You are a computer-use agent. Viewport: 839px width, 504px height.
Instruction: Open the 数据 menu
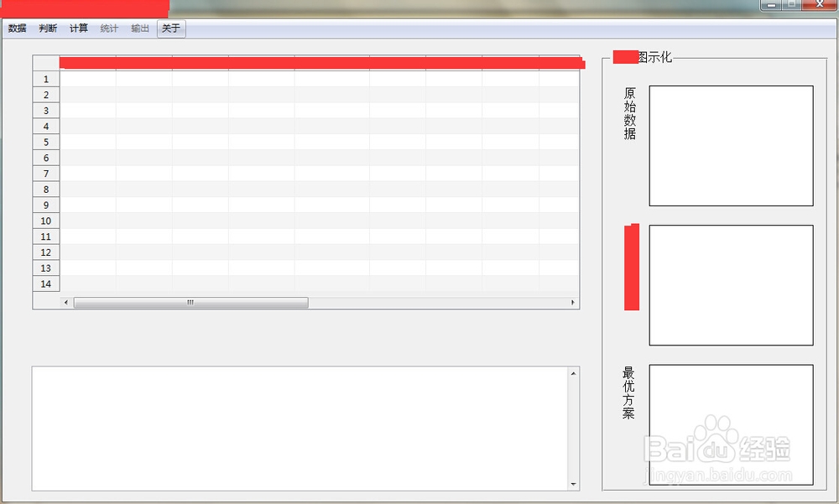point(17,29)
